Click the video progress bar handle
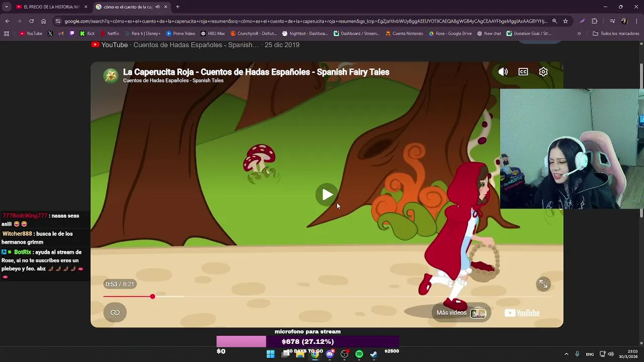This screenshot has width=644, height=362. (152, 296)
